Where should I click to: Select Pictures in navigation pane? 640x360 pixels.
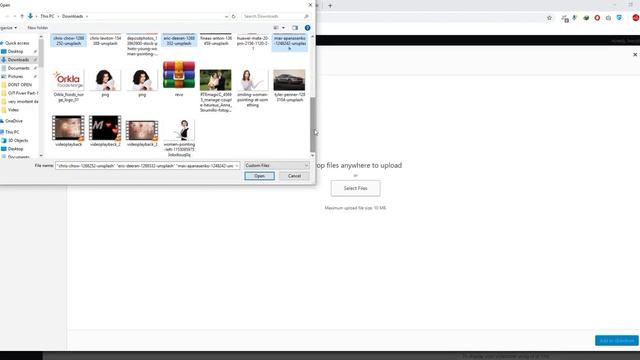(x=16, y=76)
